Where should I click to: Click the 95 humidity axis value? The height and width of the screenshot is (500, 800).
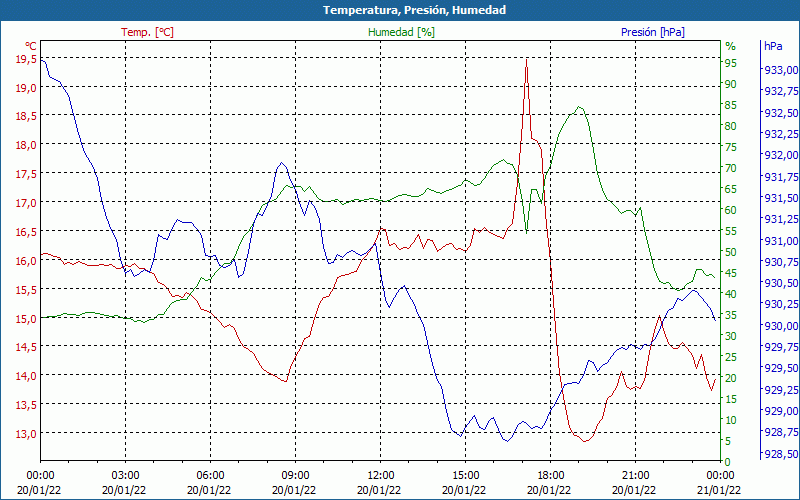[x=731, y=63]
